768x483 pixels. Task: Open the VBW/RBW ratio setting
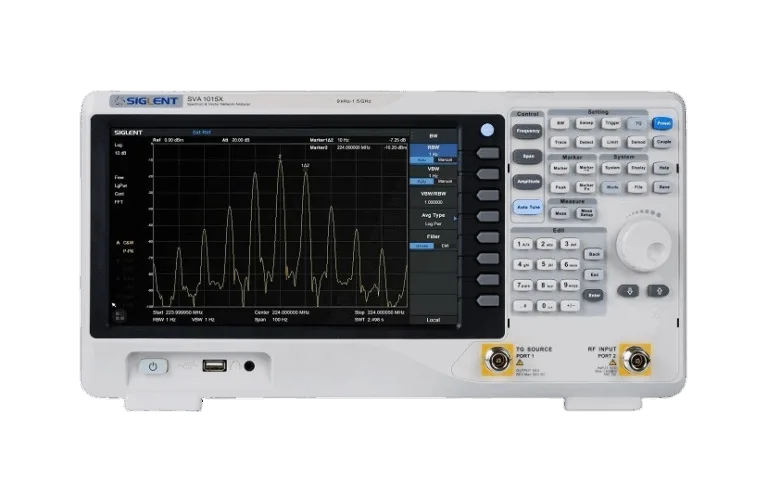(x=433, y=197)
